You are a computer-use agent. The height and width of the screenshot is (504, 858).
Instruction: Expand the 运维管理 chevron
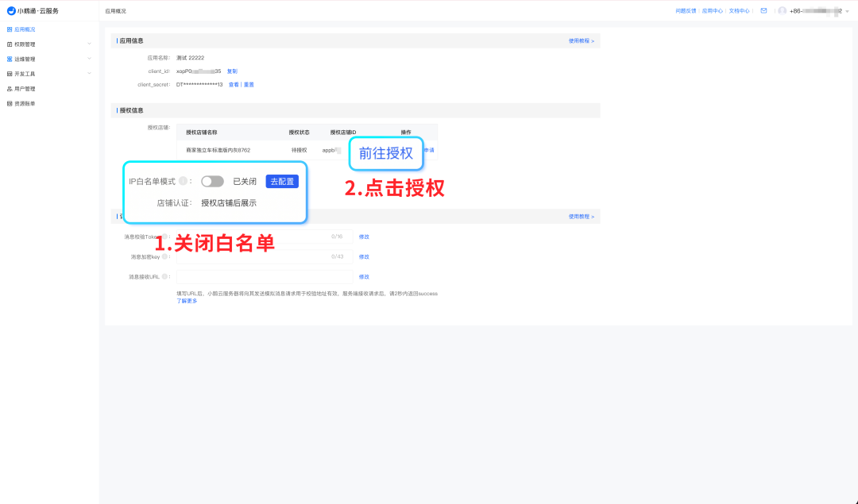point(89,59)
